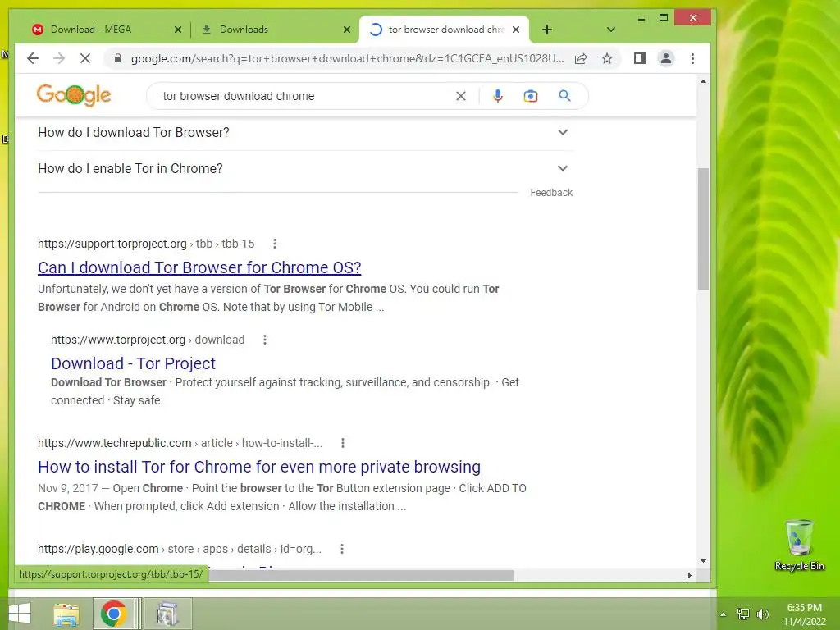
Task: Click the vertical scrollbar thumb
Action: (x=703, y=229)
